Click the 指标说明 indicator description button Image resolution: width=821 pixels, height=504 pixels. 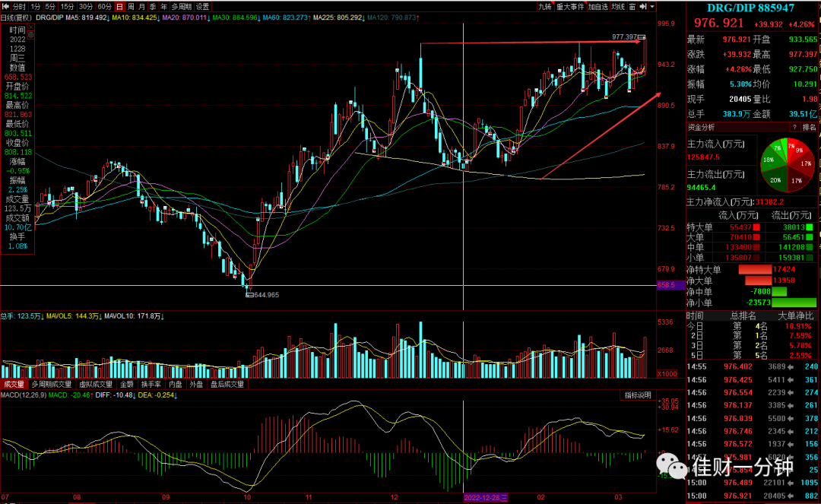tap(638, 395)
